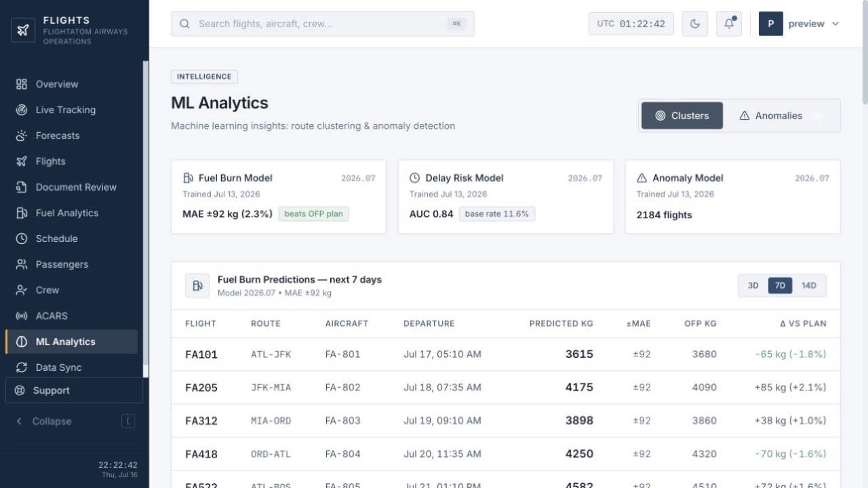Screen dimensions: 868x488
Task: Select the 14D range option
Action: [809, 285]
